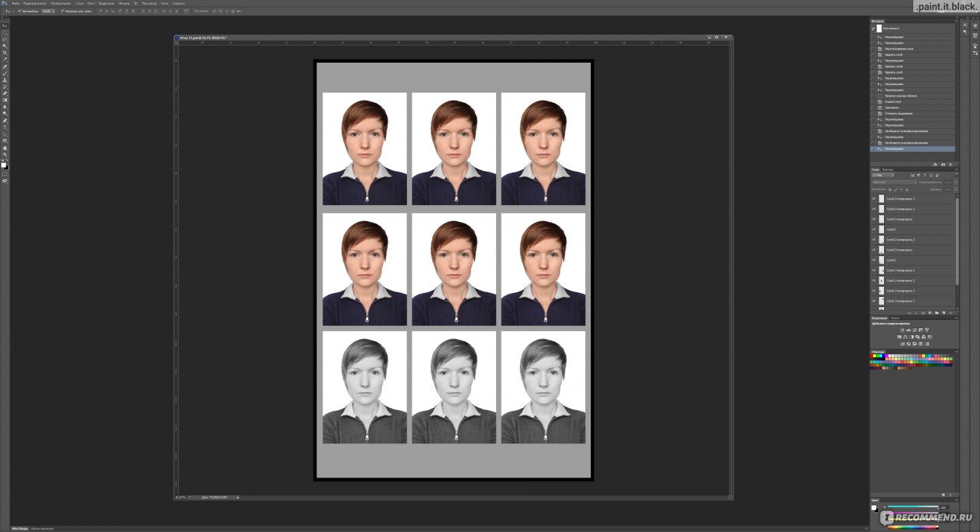This screenshot has width=980, height=532.
Task: Open the layer filter 'Вид' dropdown
Action: point(884,175)
